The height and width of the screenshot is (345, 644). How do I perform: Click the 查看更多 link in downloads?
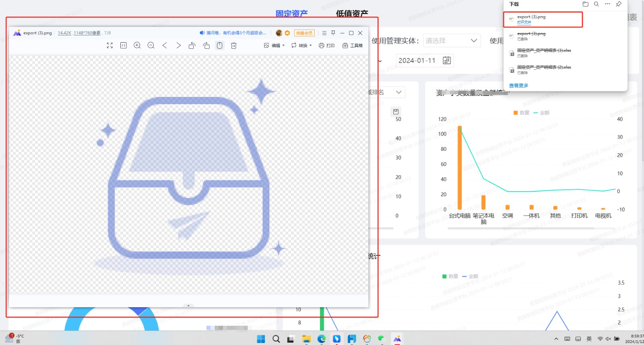[518, 86]
